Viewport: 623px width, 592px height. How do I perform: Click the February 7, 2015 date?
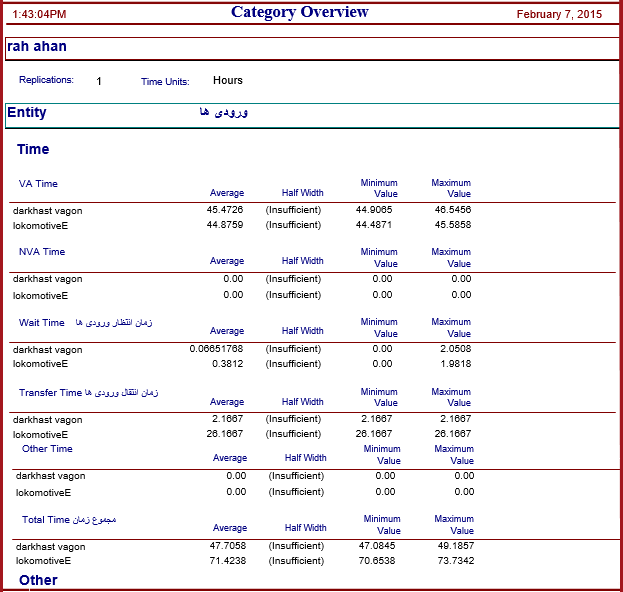pos(559,14)
